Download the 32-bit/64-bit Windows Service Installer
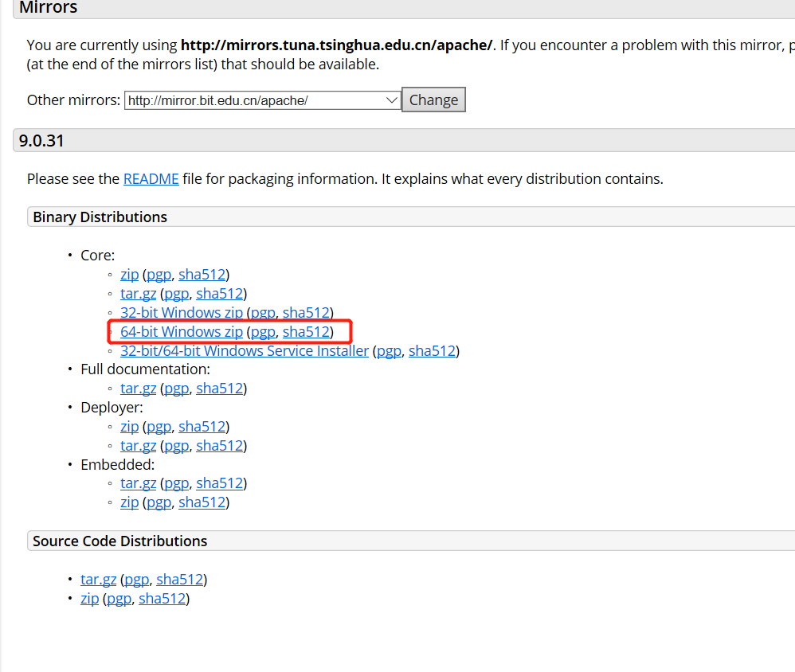 coord(245,351)
